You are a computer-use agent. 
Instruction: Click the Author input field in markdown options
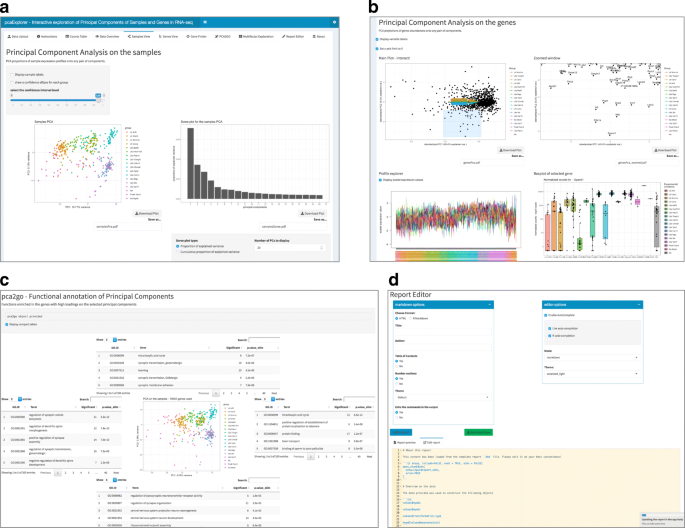pos(443,347)
